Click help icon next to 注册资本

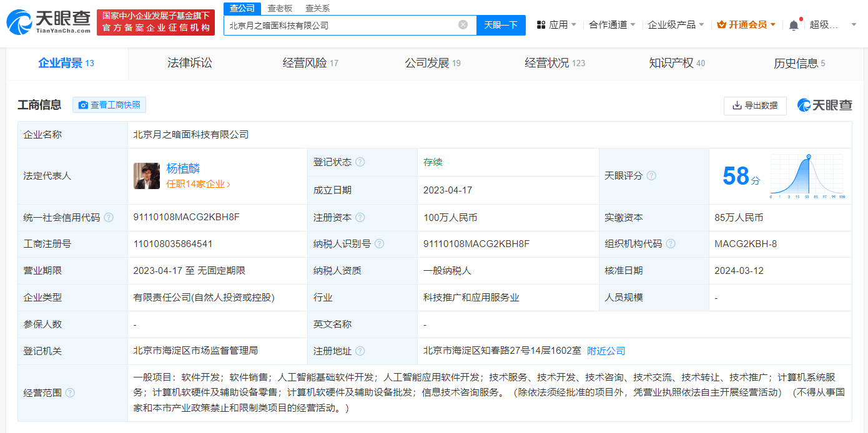pos(360,218)
